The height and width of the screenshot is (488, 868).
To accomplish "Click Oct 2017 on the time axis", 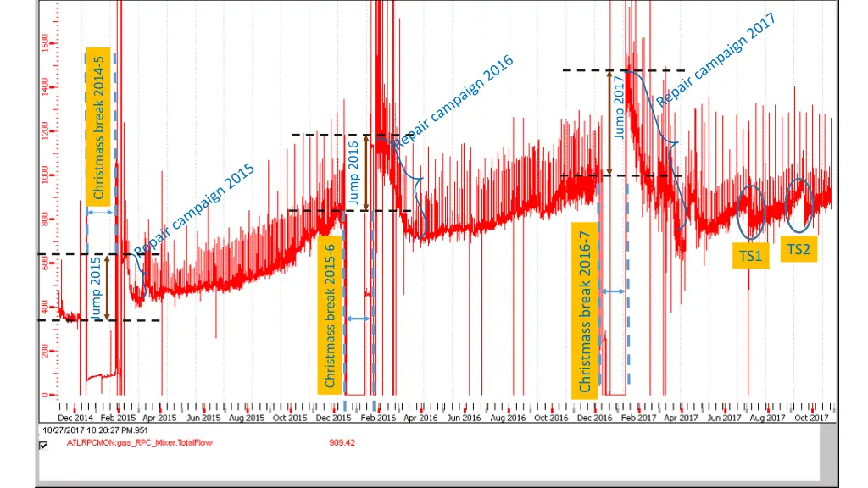I will click(x=811, y=418).
